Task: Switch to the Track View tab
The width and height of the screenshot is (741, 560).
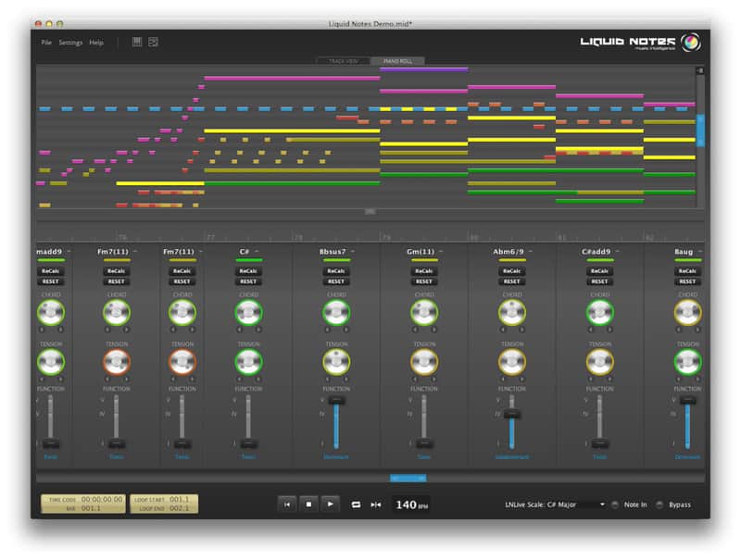Action: (x=344, y=61)
